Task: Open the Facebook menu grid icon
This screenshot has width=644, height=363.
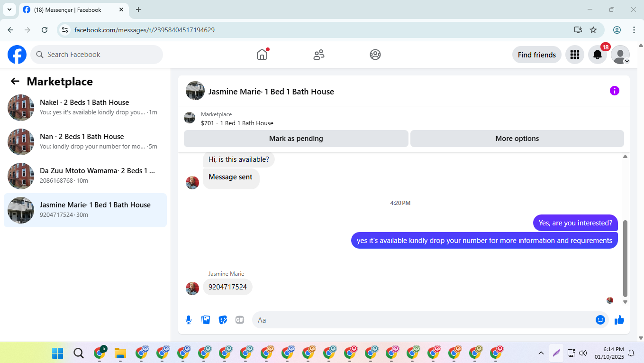Action: [575, 55]
